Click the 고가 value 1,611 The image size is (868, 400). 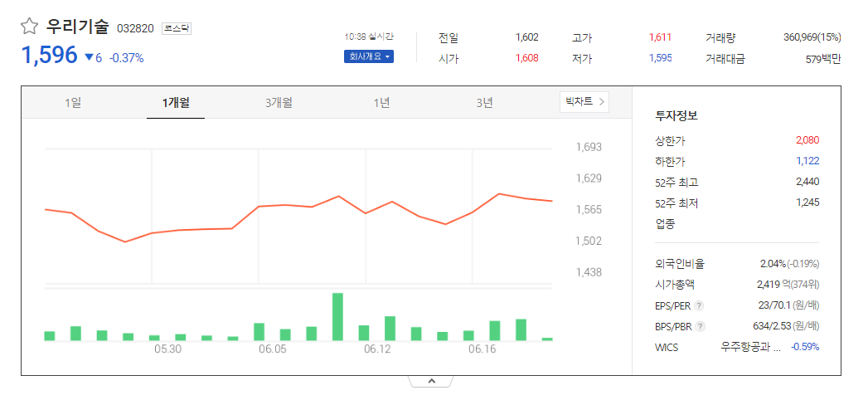click(660, 37)
